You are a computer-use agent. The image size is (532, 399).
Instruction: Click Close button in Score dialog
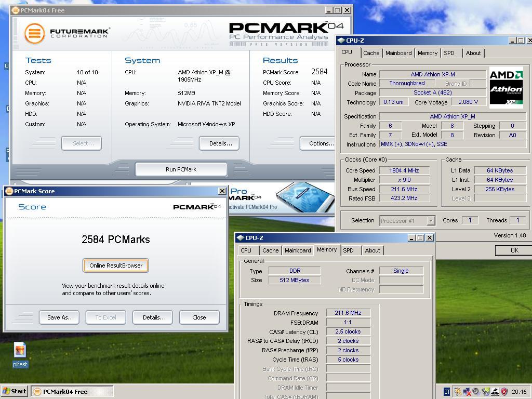pyautogui.click(x=199, y=317)
